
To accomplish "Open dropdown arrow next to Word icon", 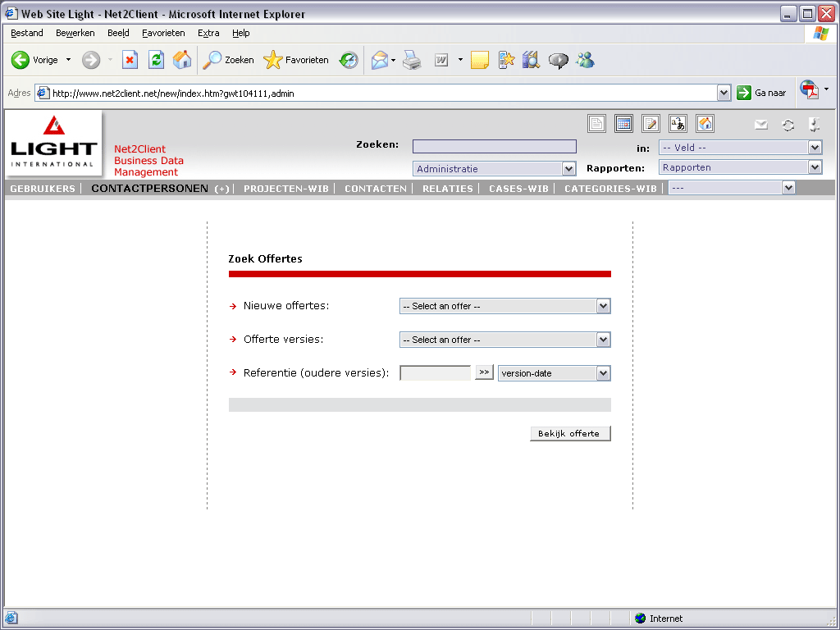I will coord(460,60).
